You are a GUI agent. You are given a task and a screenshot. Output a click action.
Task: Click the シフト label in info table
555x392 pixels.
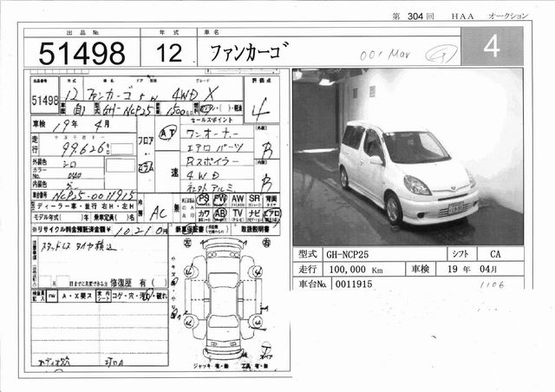point(461,254)
